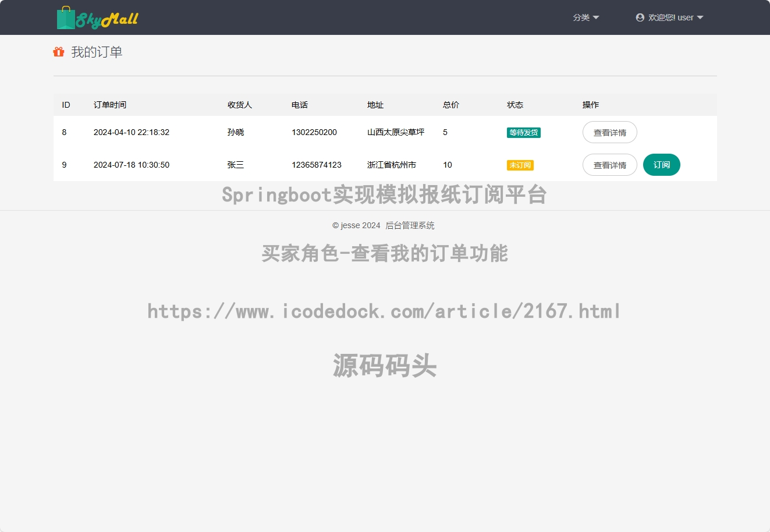This screenshot has height=532, width=770.
Task: Click the 状态 column header
Action: (515, 105)
